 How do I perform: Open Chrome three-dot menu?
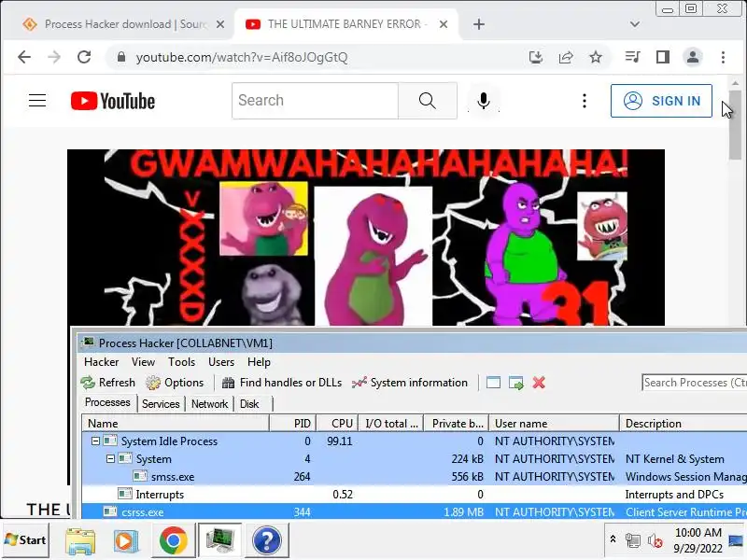[723, 57]
